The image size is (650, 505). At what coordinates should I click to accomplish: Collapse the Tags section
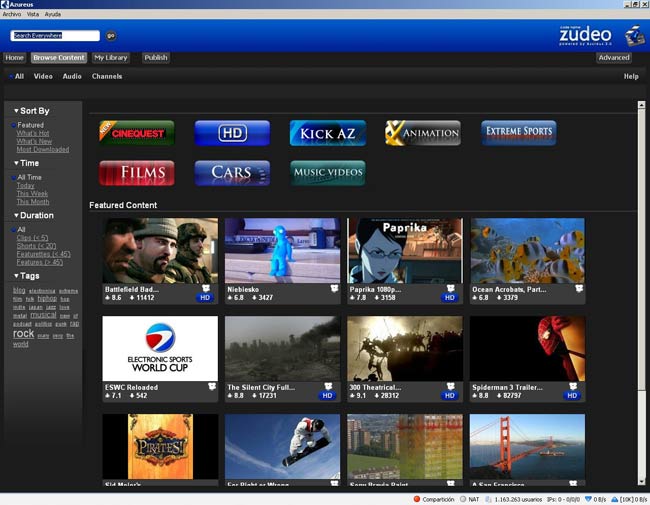click(x=16, y=276)
